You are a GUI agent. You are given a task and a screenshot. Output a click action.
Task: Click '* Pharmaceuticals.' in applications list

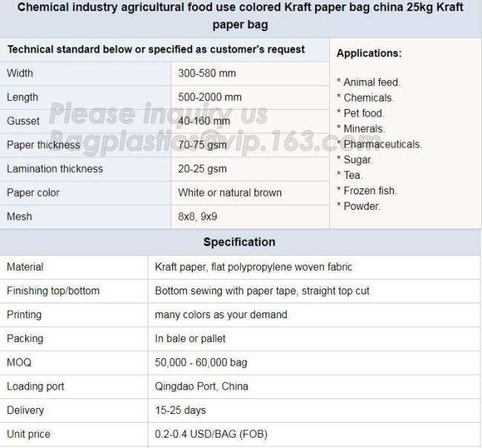[379, 144]
